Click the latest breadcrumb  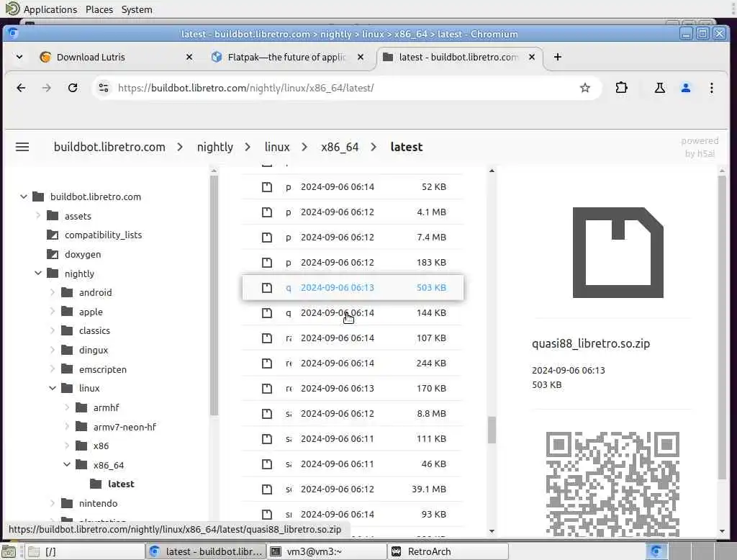407,147
